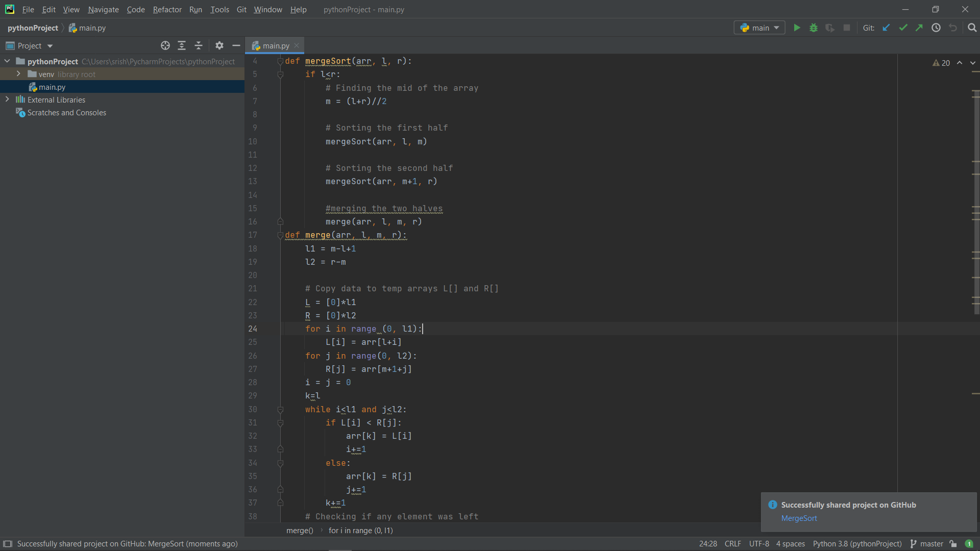Start debugging with the bug icon
980x551 pixels.
pos(814,28)
